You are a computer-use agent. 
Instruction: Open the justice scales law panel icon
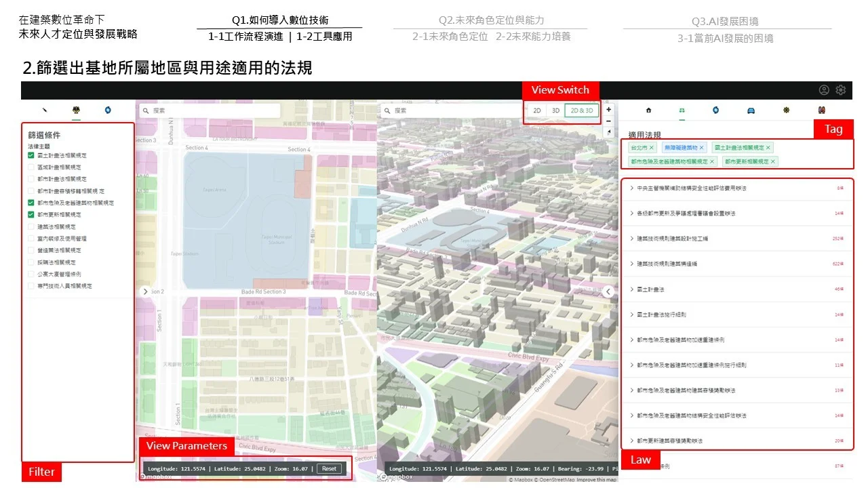click(x=75, y=110)
